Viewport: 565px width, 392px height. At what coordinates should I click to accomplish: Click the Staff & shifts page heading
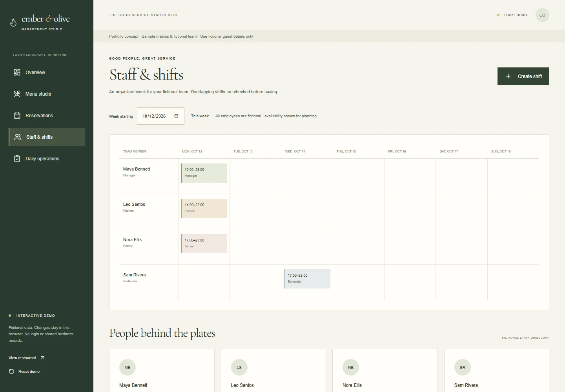tap(146, 74)
